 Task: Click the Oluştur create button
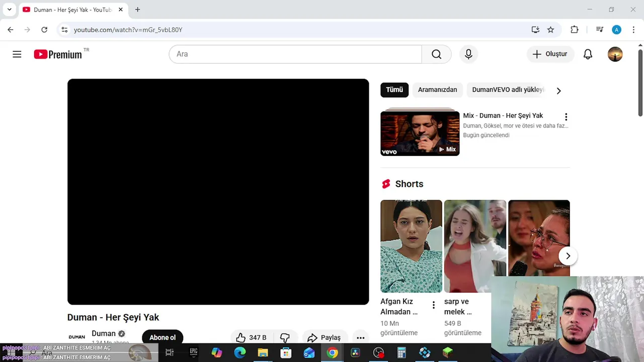click(x=550, y=54)
